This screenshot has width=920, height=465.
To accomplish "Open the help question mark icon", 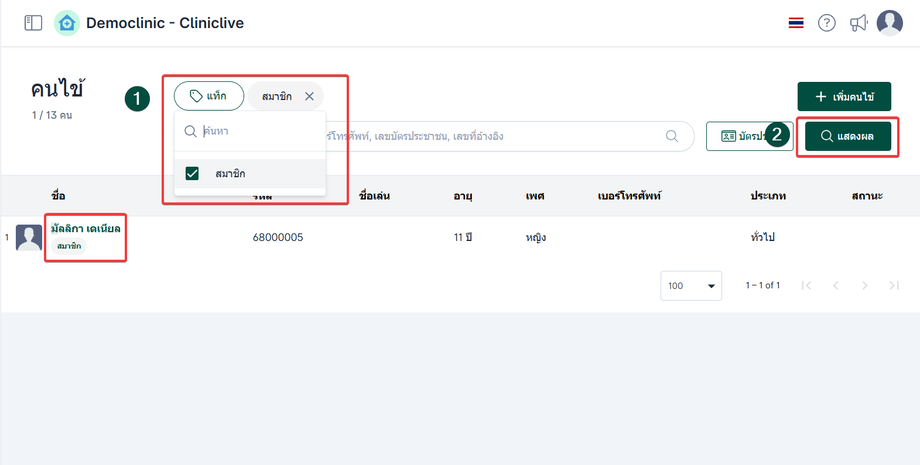I will [827, 23].
